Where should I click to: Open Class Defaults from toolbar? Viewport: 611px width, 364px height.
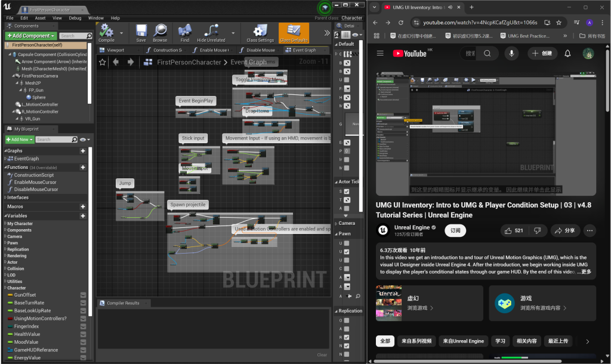294,33
